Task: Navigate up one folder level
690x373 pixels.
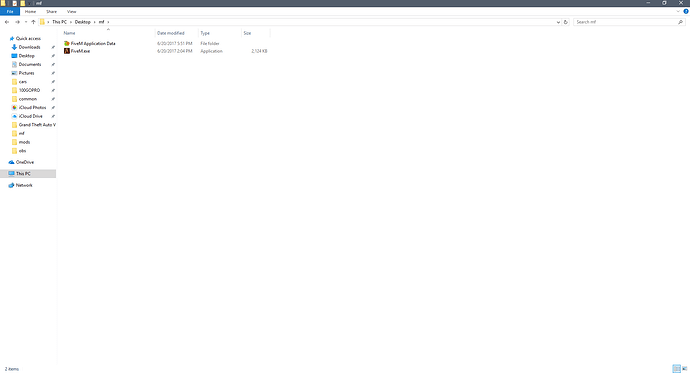Action: 33,22
